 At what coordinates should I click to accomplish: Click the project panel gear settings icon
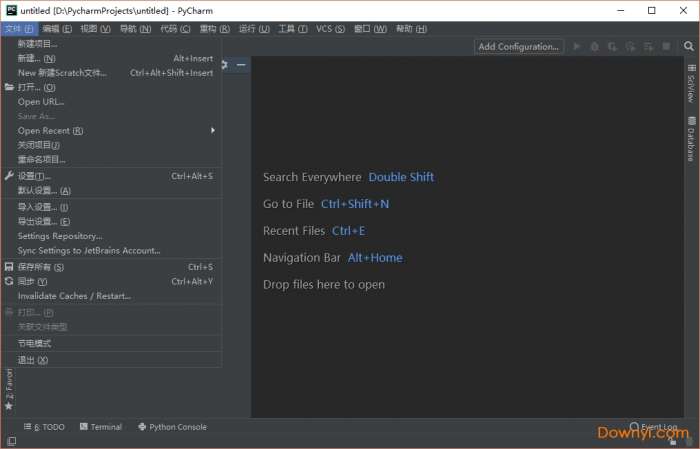[x=224, y=64]
